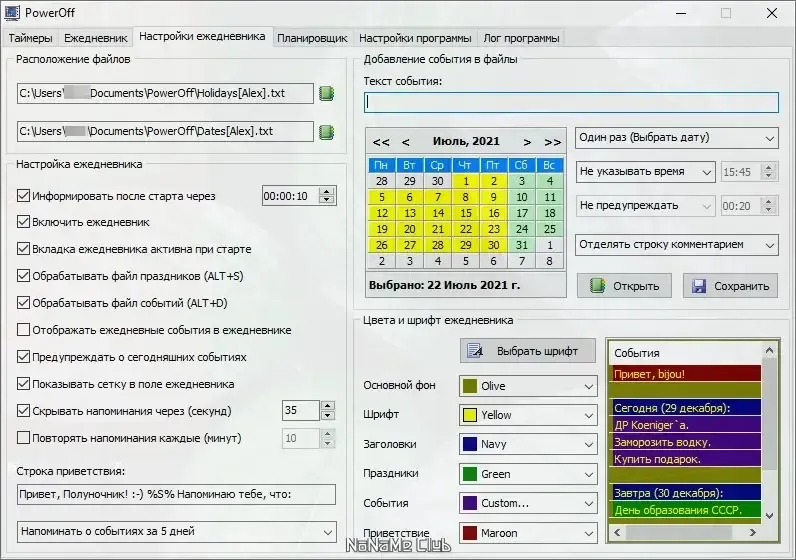Select the Настройки ежедневника tab
This screenshot has height=560, width=796.
point(202,37)
